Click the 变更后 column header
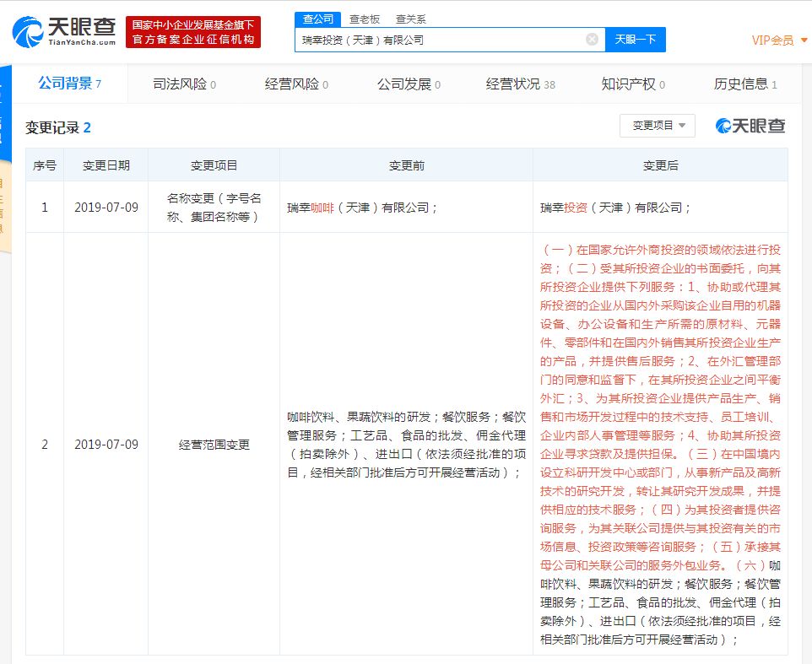This screenshot has height=664, width=812. tap(660, 165)
